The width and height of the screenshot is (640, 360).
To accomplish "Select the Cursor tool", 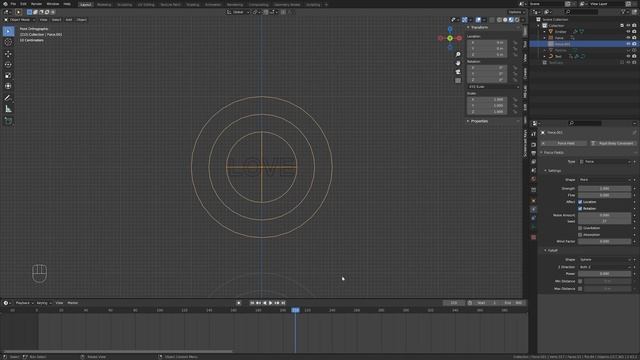I will point(8,42).
